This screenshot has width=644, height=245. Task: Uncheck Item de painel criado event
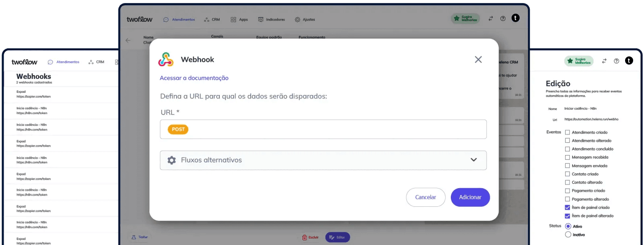568,208
